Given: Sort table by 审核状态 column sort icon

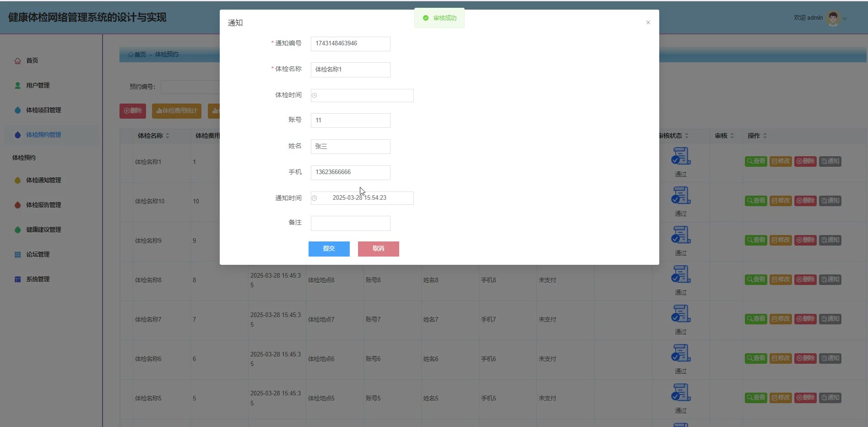Looking at the screenshot, I should (687, 136).
